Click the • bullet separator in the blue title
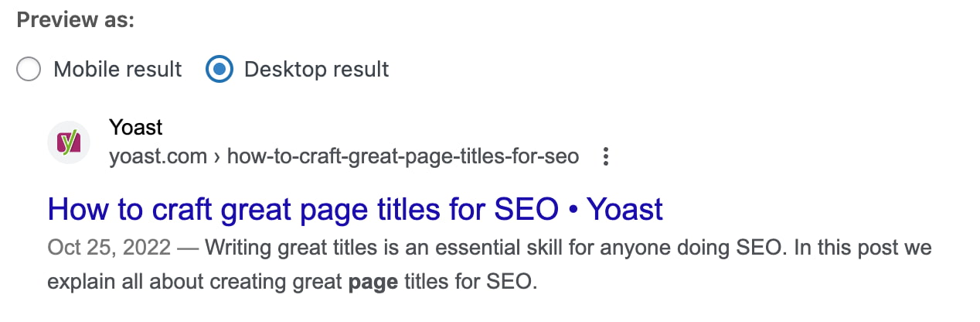The height and width of the screenshot is (322, 980). [572, 210]
